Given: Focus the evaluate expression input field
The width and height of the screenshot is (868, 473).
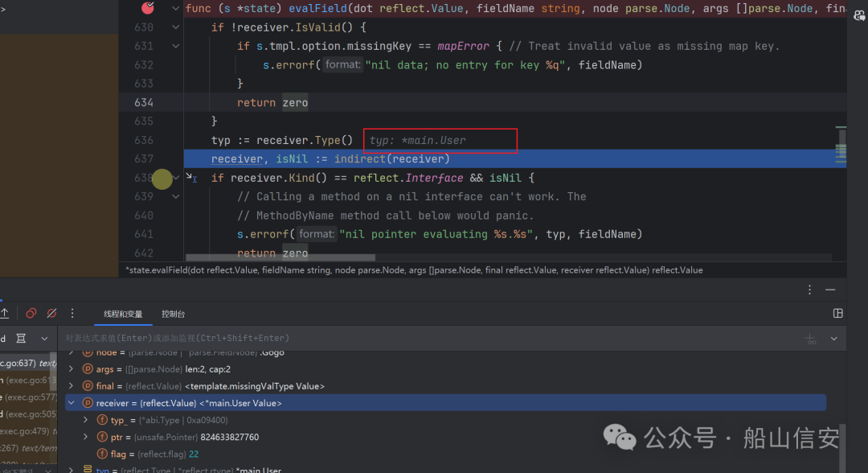Looking at the screenshot, I should (432, 338).
